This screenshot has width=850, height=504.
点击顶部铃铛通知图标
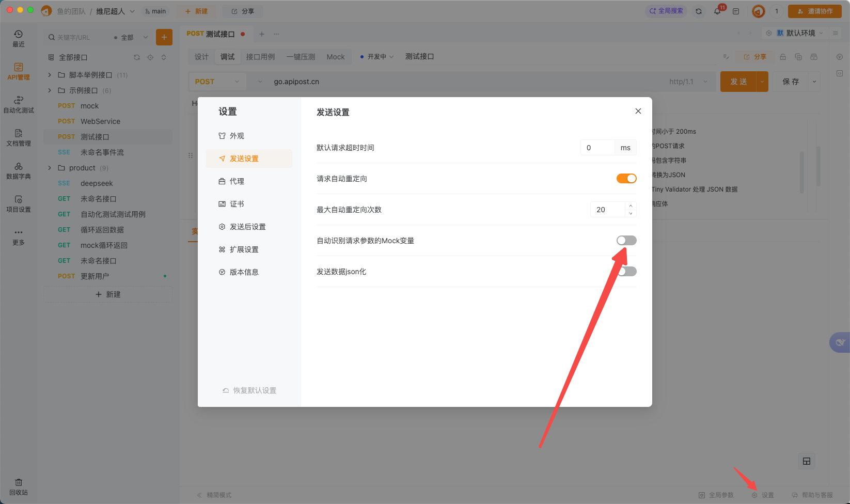717,10
